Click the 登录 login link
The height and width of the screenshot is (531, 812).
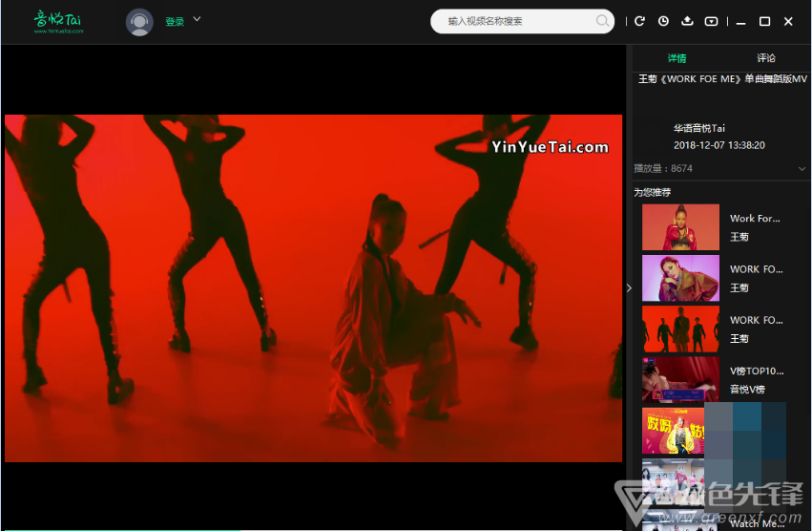pyautogui.click(x=175, y=22)
